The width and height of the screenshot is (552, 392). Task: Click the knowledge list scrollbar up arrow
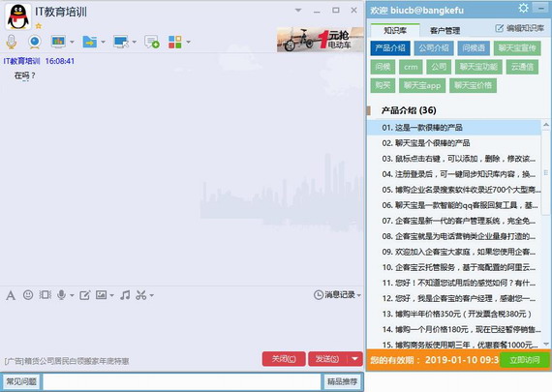(546, 125)
